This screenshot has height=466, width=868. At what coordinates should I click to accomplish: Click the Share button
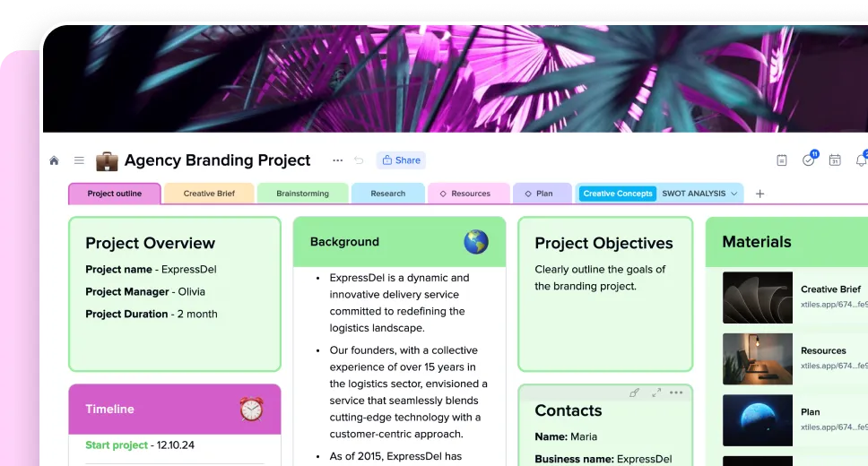(x=401, y=160)
